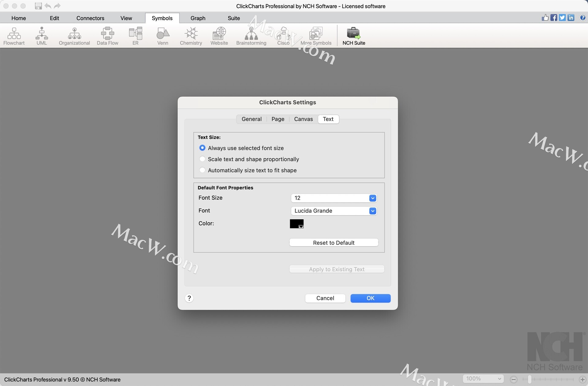Open More Symbols library
The width and height of the screenshot is (588, 386).
point(316,36)
